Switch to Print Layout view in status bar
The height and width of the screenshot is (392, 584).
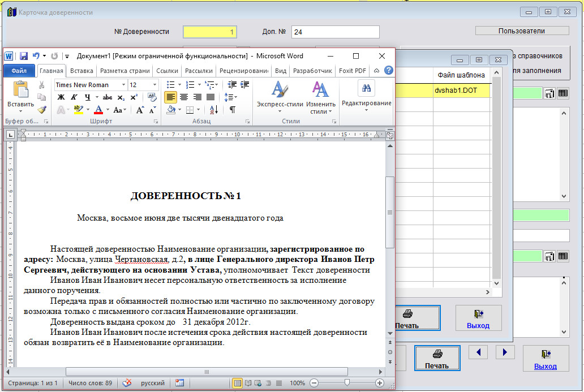238,383
